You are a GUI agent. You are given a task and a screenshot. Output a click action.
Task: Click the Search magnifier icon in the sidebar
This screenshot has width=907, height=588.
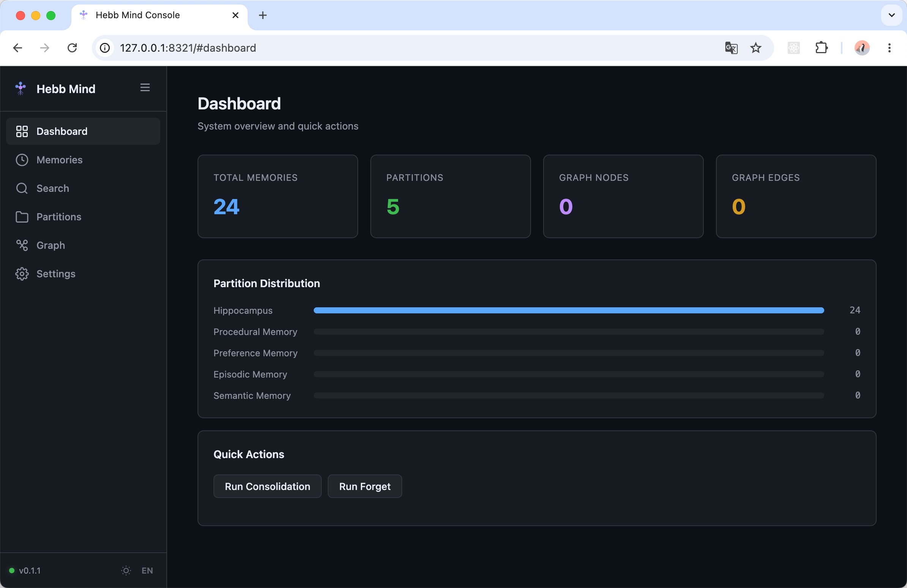point(22,189)
